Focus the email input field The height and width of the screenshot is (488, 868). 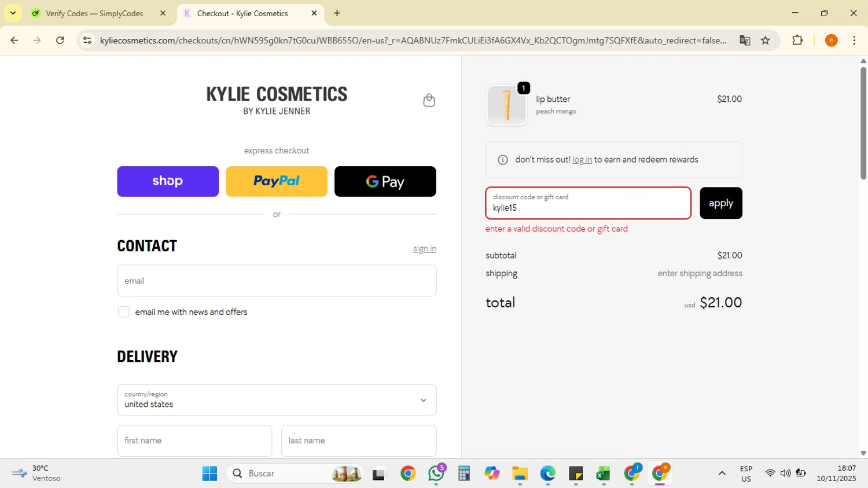click(x=277, y=281)
